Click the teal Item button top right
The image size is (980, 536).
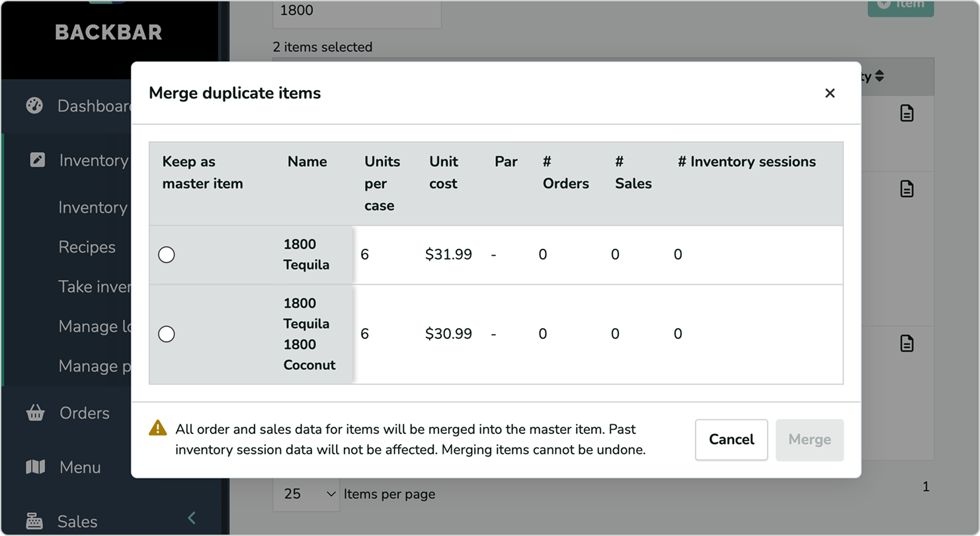[x=900, y=7]
